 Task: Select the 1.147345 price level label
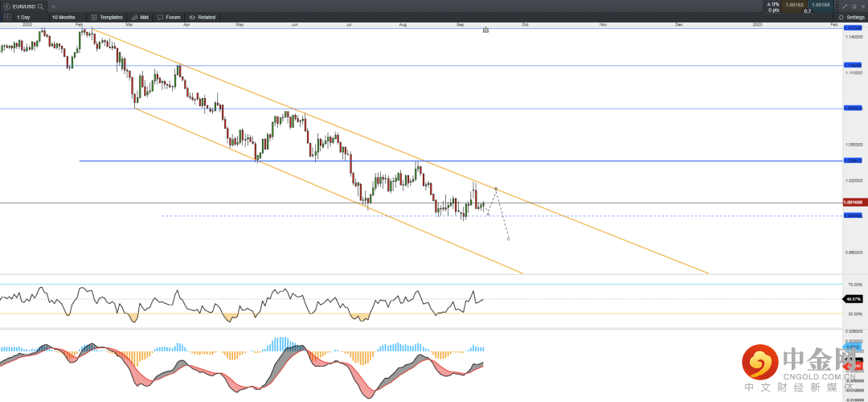click(x=853, y=27)
